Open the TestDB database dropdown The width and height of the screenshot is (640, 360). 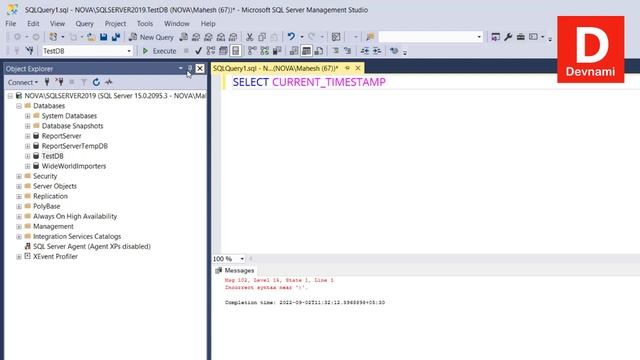click(x=129, y=51)
